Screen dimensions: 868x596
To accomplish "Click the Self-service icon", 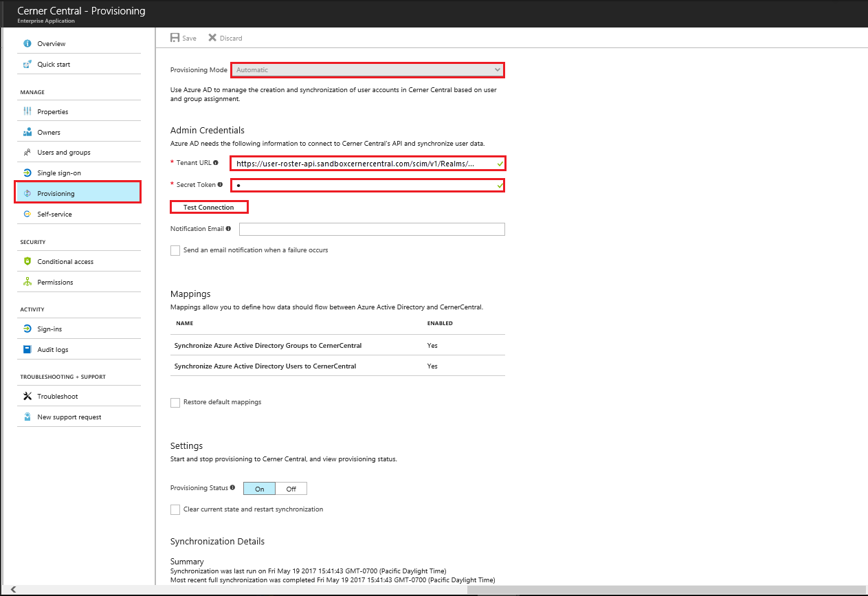I will pyautogui.click(x=27, y=214).
